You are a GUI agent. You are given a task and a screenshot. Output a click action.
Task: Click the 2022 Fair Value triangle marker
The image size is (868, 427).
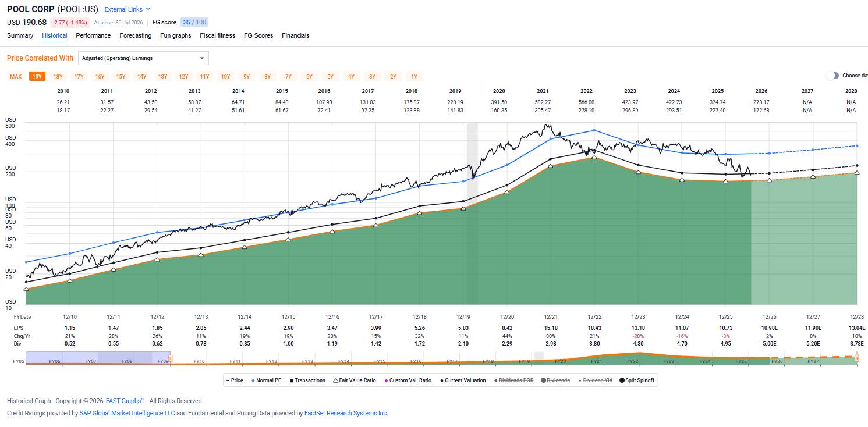pos(594,157)
